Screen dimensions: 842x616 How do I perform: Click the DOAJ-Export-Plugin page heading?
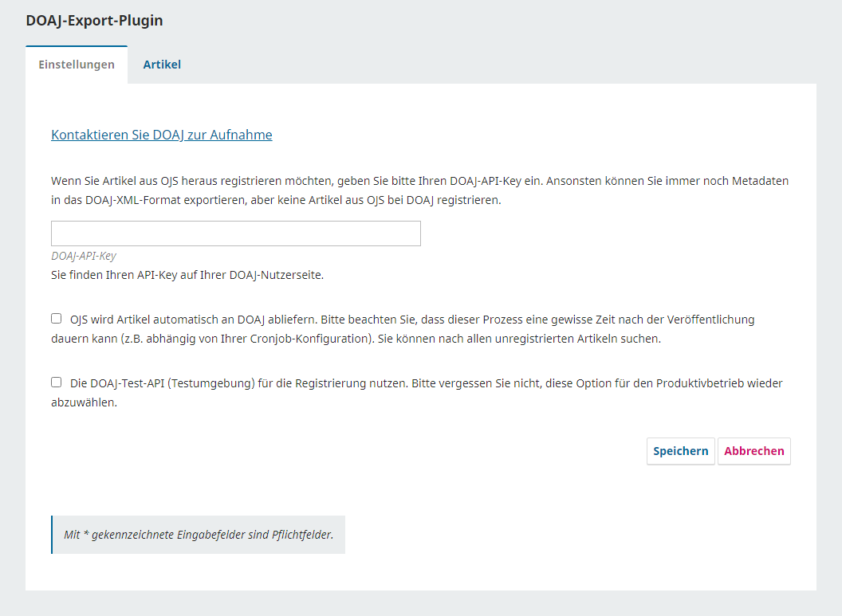94,21
